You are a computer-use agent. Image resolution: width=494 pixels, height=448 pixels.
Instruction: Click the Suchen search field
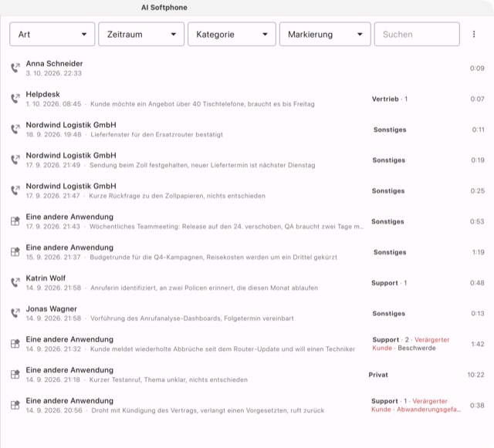[x=417, y=34]
